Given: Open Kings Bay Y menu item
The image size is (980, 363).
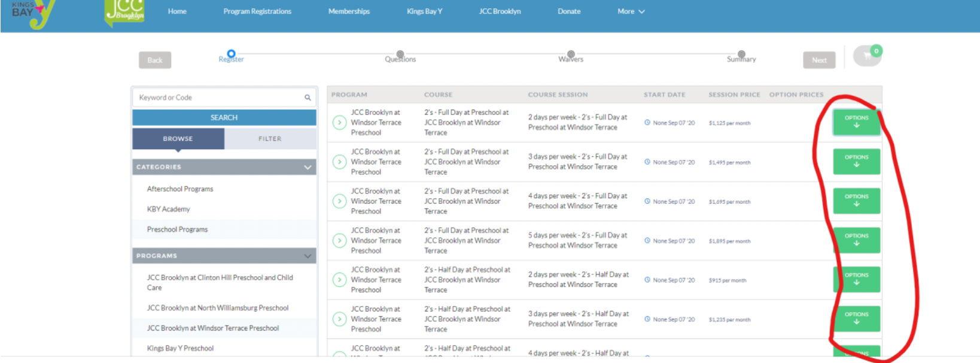Looking at the screenshot, I should [424, 11].
